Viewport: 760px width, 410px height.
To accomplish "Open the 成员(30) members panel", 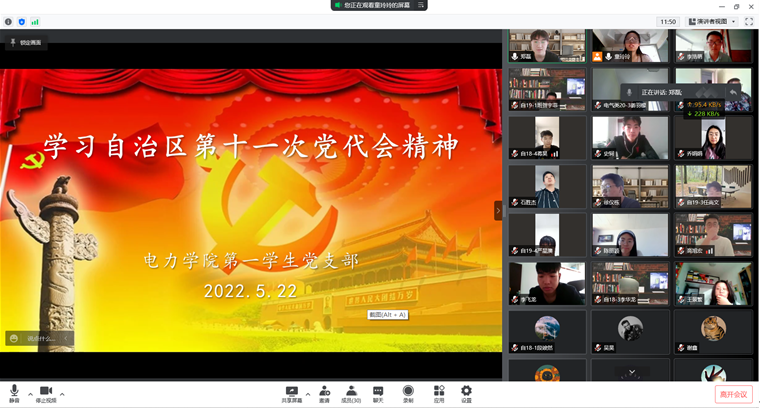I will tap(351, 394).
